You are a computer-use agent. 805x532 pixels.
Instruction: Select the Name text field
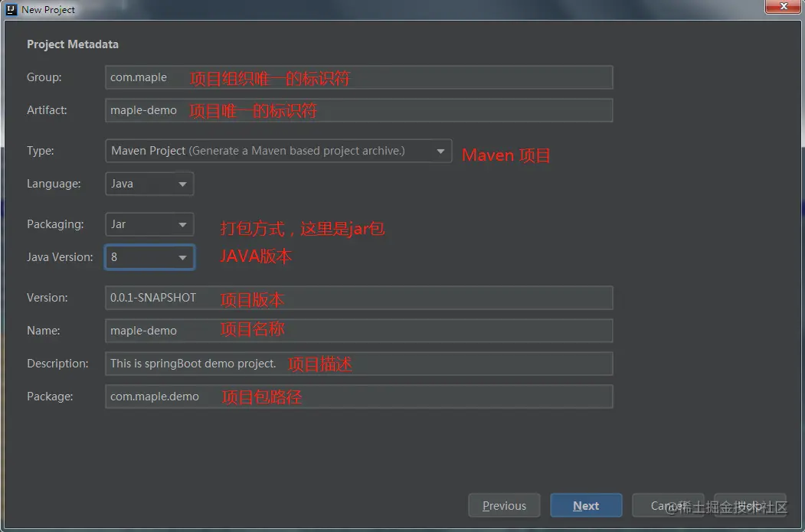[359, 331]
